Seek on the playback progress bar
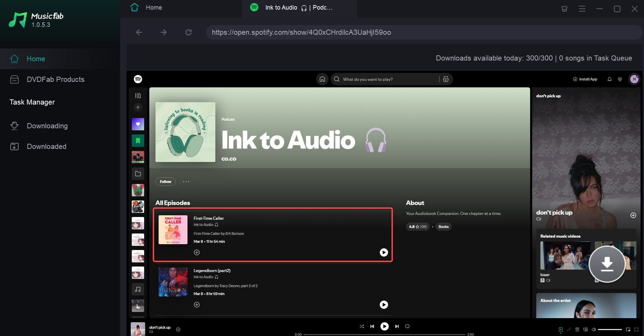The width and height of the screenshot is (644, 336). pos(385,334)
